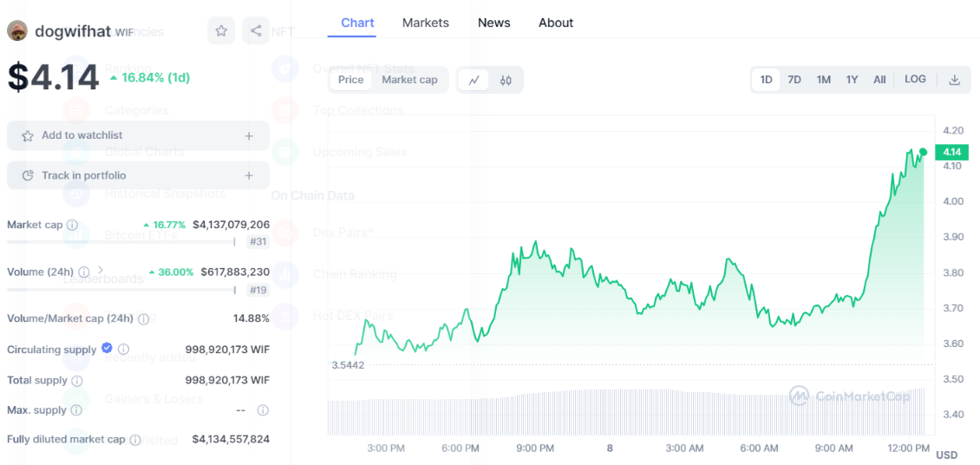Toggle chart to Market cap
This screenshot has width=980, height=465.
[409, 80]
